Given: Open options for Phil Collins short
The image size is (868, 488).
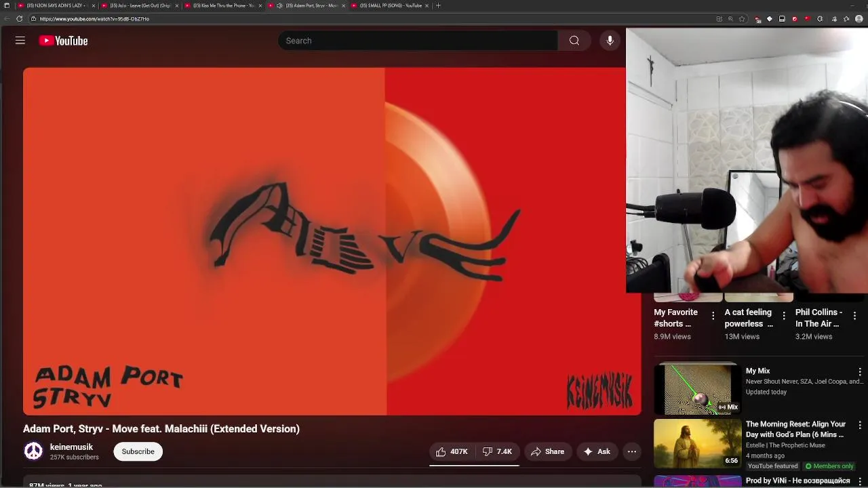Looking at the screenshot, I should (x=854, y=316).
